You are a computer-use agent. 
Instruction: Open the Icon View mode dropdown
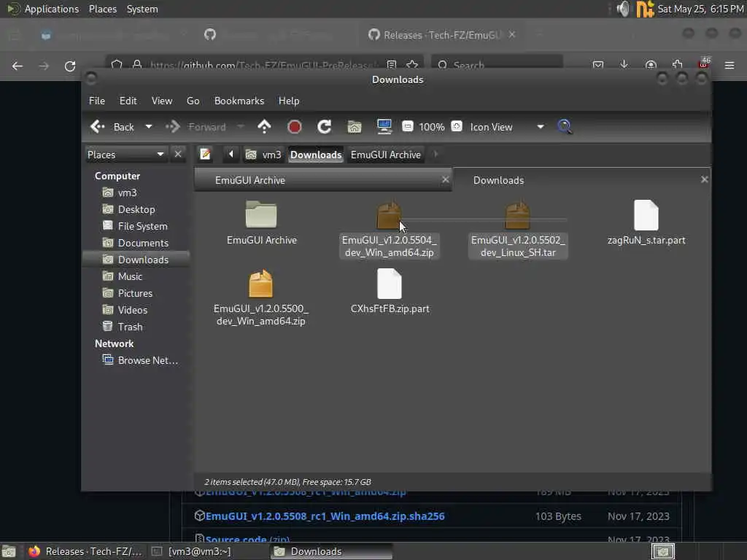pyautogui.click(x=507, y=127)
